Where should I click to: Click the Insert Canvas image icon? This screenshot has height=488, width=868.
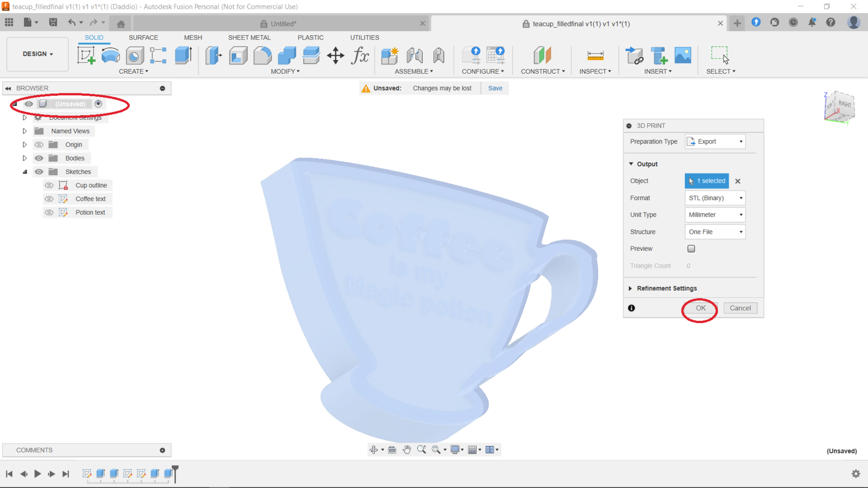[x=683, y=55]
